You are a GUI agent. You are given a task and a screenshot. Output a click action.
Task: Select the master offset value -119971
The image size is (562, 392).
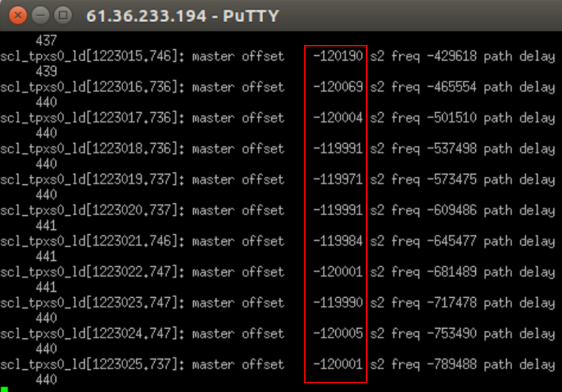pyautogui.click(x=338, y=180)
